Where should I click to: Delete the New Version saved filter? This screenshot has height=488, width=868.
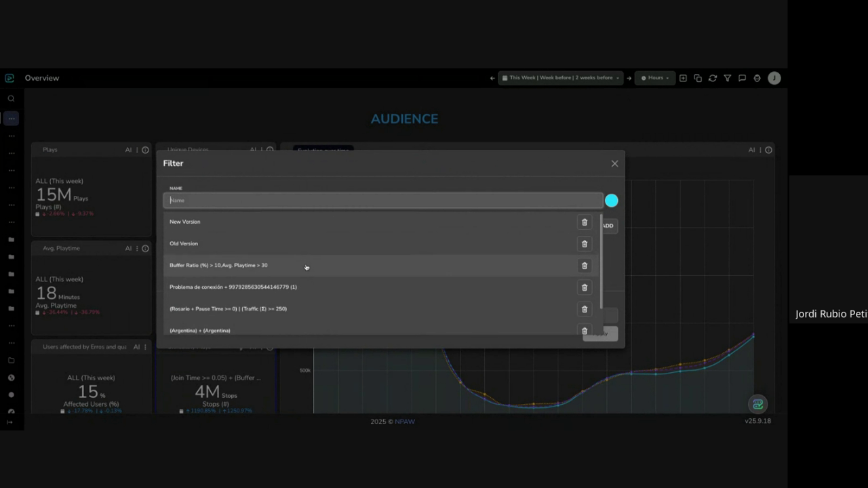point(585,222)
